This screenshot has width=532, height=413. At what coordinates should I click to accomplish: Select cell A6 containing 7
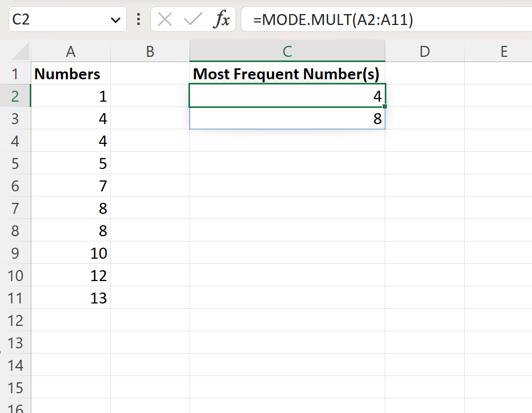(70, 186)
